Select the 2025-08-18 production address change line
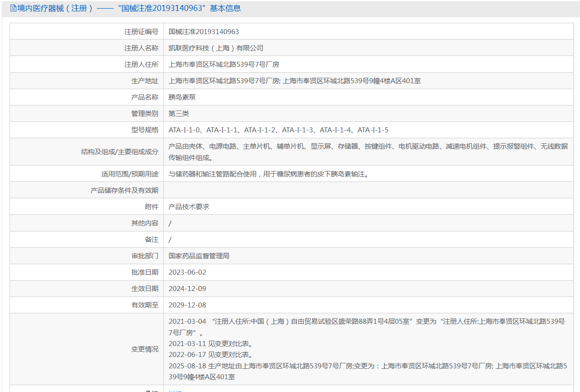The height and width of the screenshot is (392, 580). pyautogui.click(x=367, y=371)
